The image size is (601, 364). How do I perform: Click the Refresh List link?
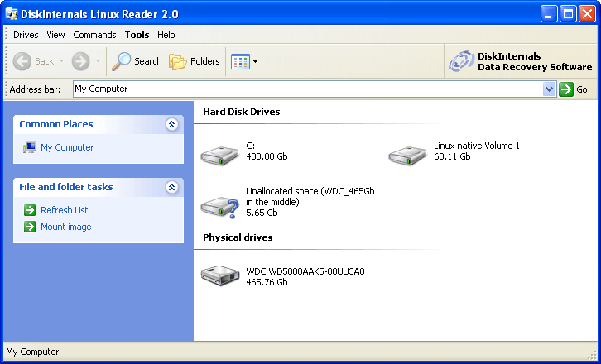[x=65, y=210]
